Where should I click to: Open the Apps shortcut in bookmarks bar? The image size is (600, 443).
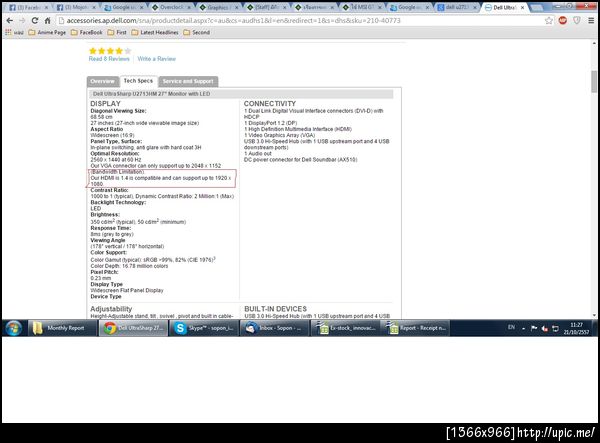(14, 33)
